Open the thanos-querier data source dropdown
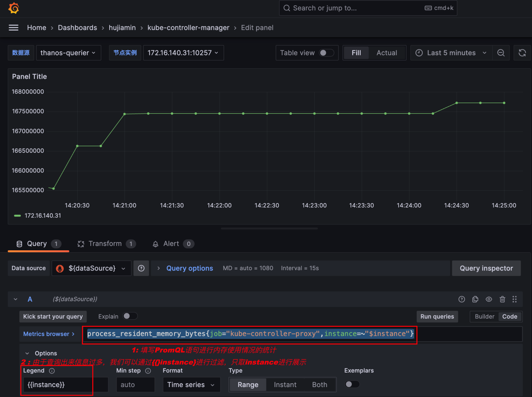Screen dimensions: 532x397 (x=68, y=53)
